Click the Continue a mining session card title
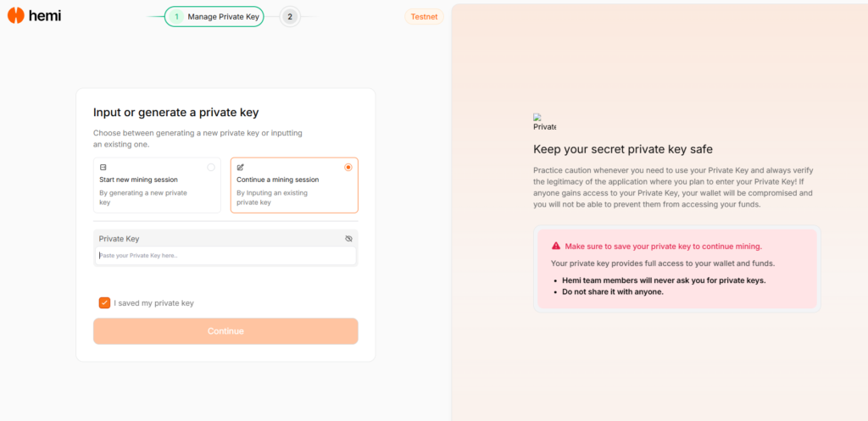Viewport: 868px width, 421px height. click(278, 180)
